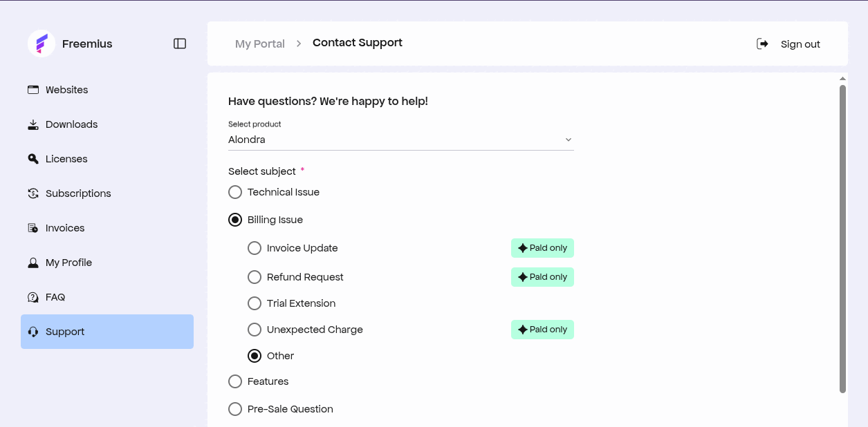
Task: Click the scrollbar up arrow
Action: [x=842, y=79]
